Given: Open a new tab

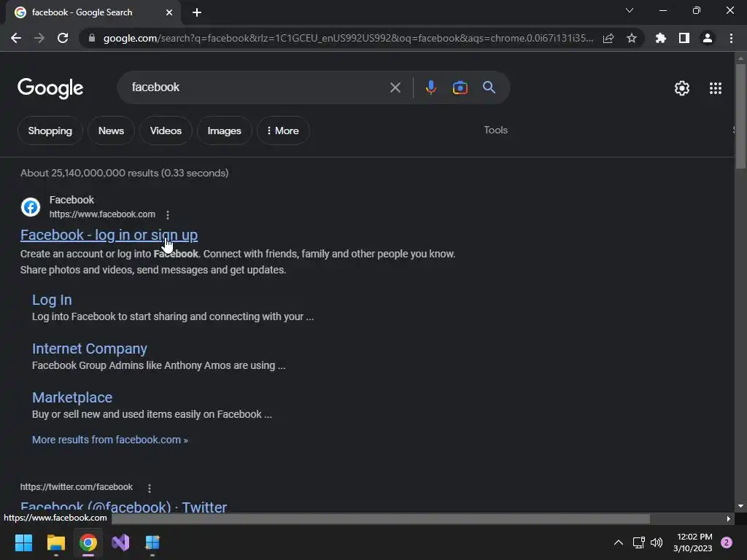Looking at the screenshot, I should pos(197,12).
